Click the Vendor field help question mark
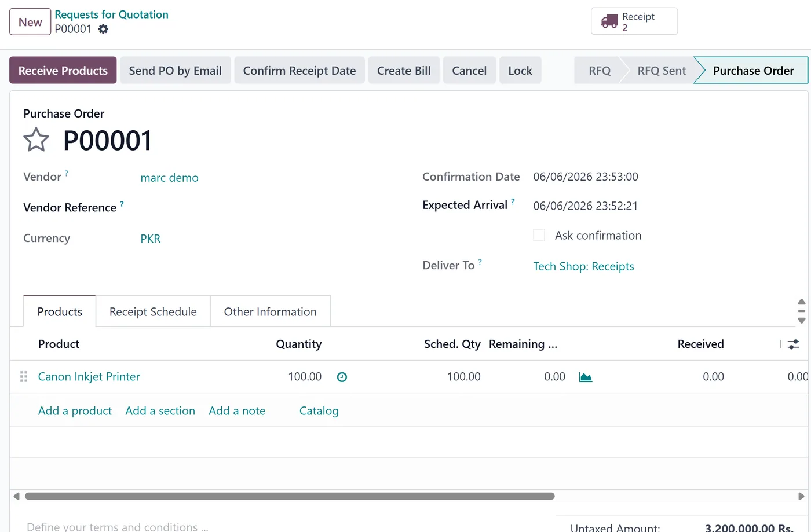The width and height of the screenshot is (811, 532). pyautogui.click(x=67, y=173)
